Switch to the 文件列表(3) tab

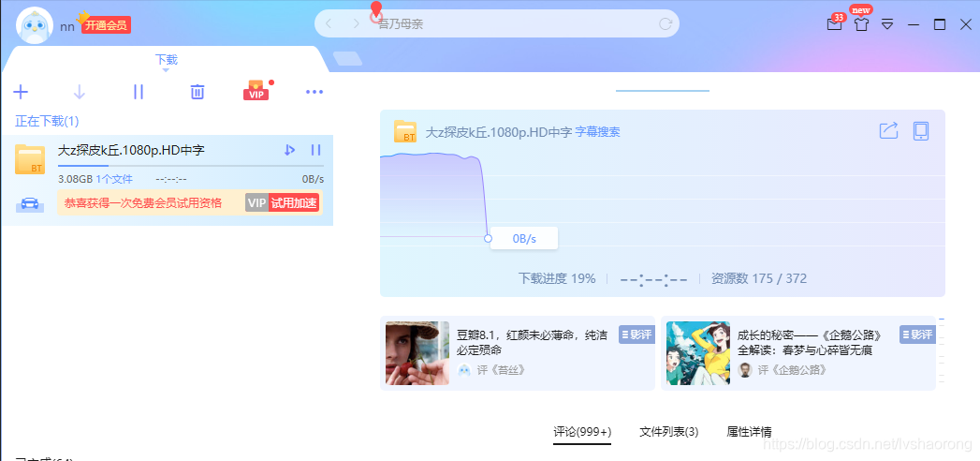(x=668, y=432)
